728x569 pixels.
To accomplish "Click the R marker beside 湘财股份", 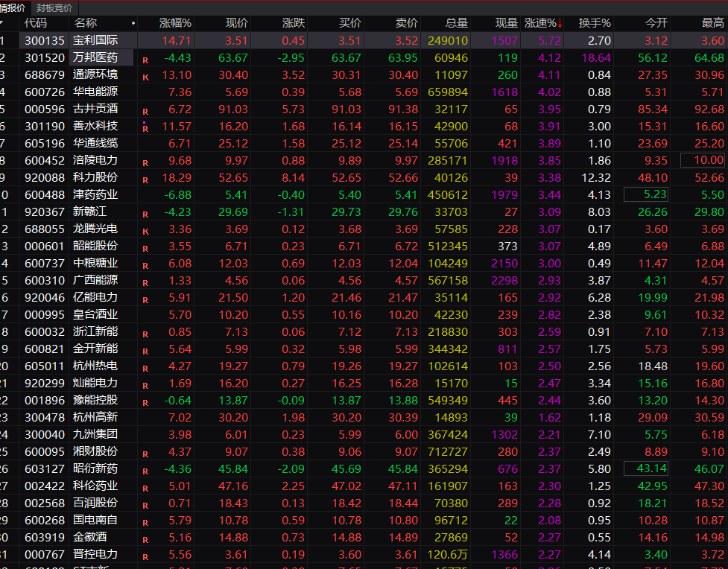I will point(145,454).
